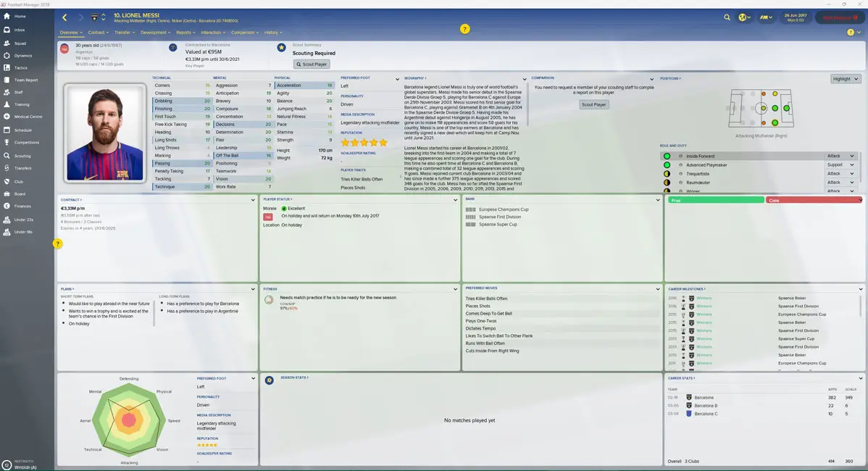
Task: Change Trequartista duty Attack dropdown
Action: (x=841, y=174)
